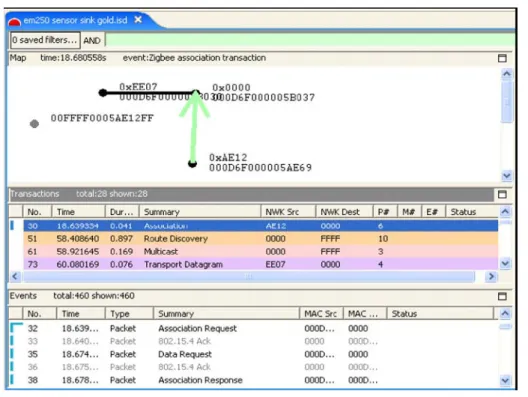Click the P# column header
Image resolution: width=528 pixels, height=397 pixels.
tap(385, 212)
